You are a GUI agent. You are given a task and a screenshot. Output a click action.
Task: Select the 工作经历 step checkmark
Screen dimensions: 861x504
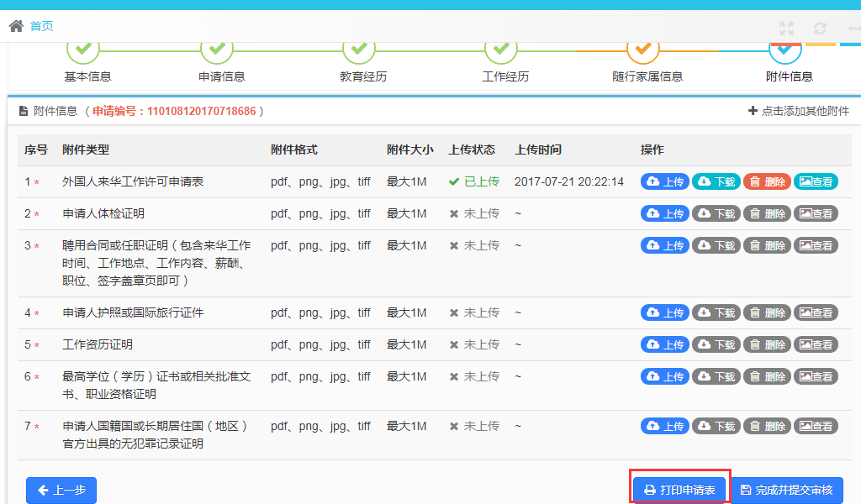(x=501, y=50)
